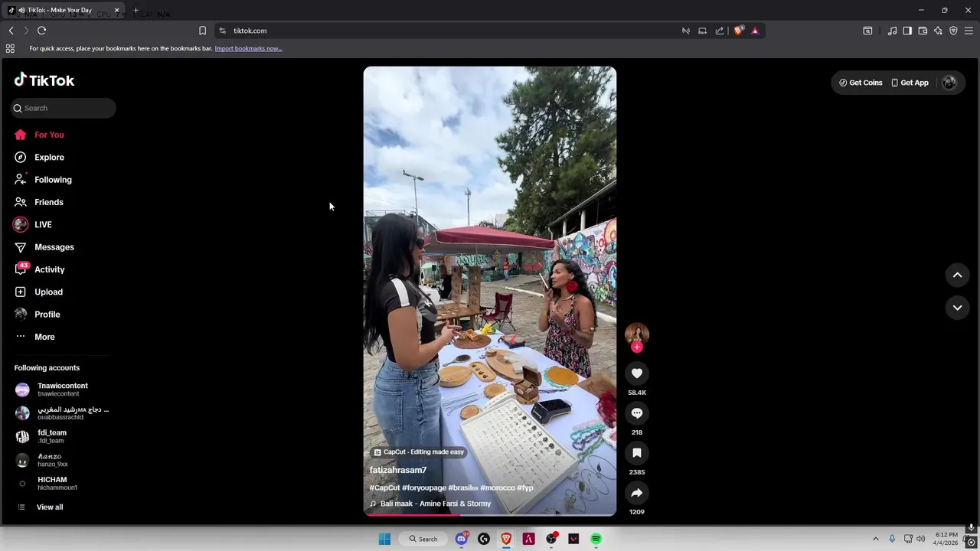
Task: Bookmark this page in the address bar
Action: (x=202, y=31)
